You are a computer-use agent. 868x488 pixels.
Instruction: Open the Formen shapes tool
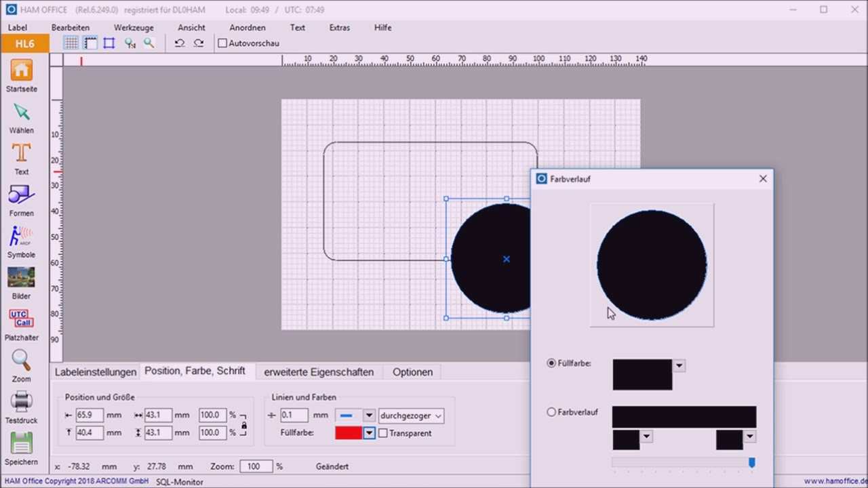pyautogui.click(x=21, y=195)
